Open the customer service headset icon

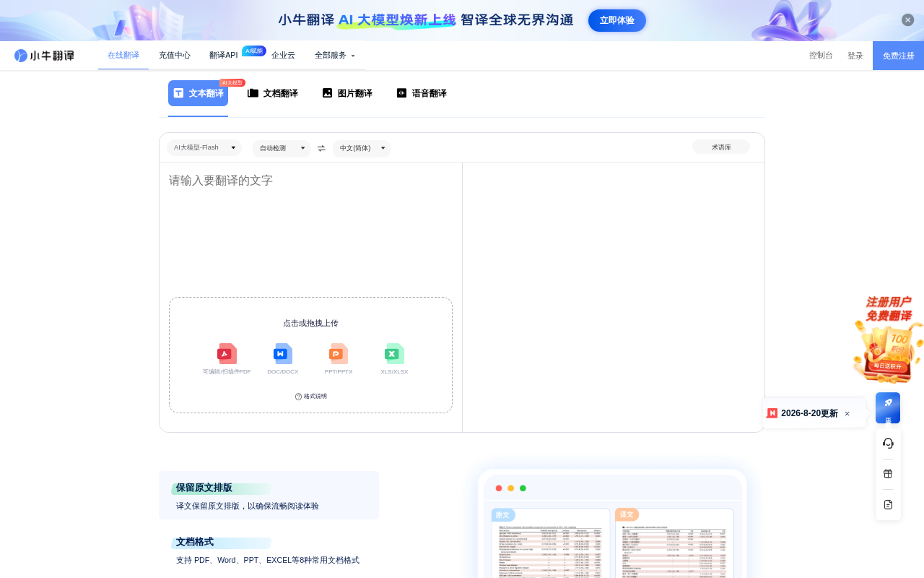(888, 443)
